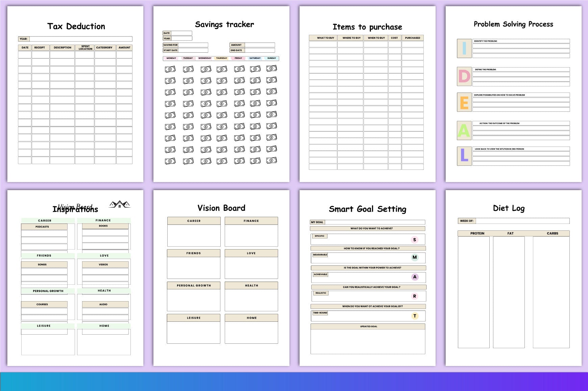Click the CATEGORY column header

pyautogui.click(x=105, y=48)
